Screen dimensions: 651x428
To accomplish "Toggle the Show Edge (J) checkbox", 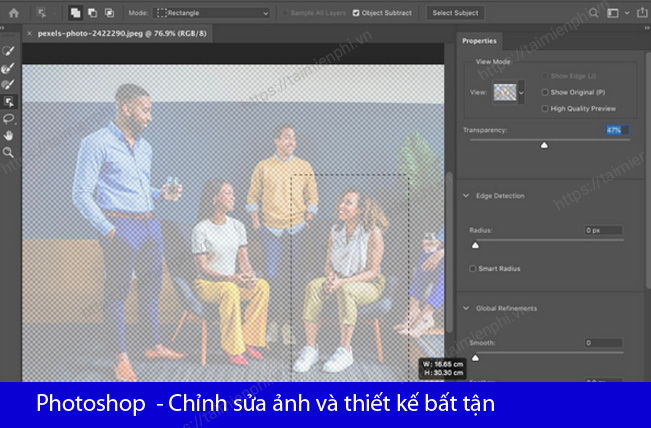I will 545,76.
